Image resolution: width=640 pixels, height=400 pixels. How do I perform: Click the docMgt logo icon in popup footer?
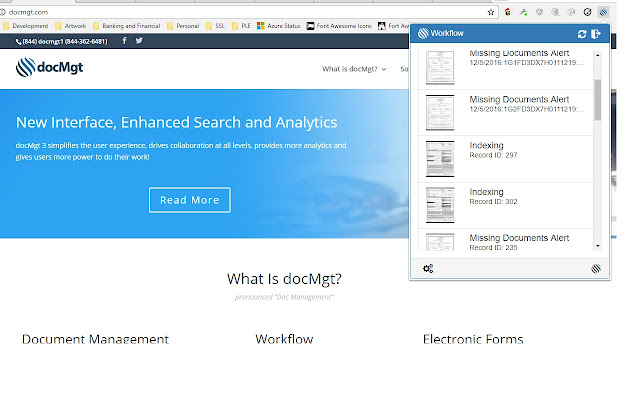point(596,269)
